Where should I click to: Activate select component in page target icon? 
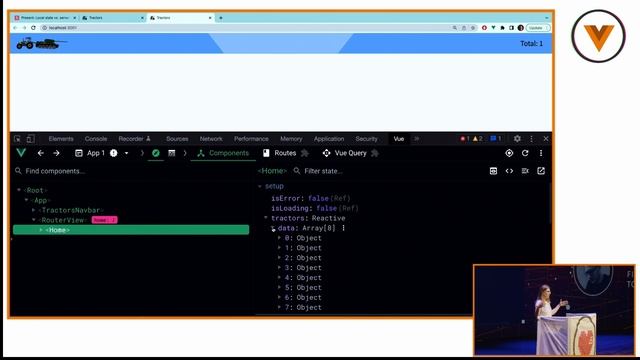click(x=509, y=153)
